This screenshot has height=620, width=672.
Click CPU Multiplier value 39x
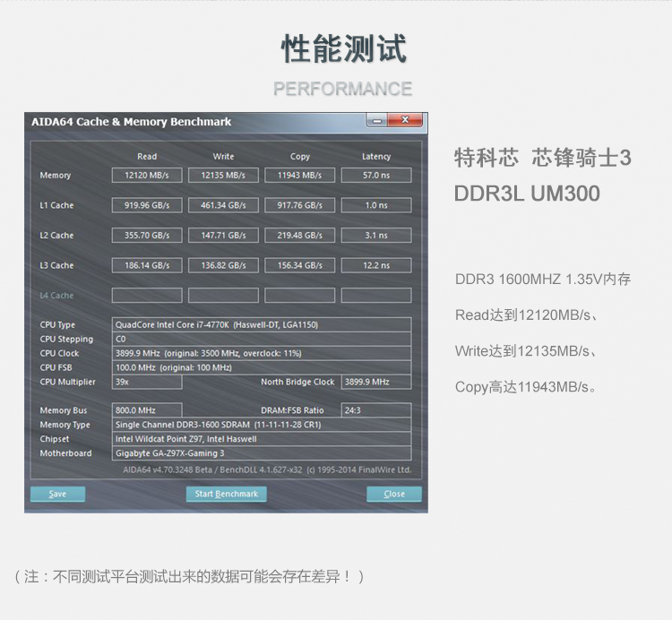pyautogui.click(x=147, y=382)
